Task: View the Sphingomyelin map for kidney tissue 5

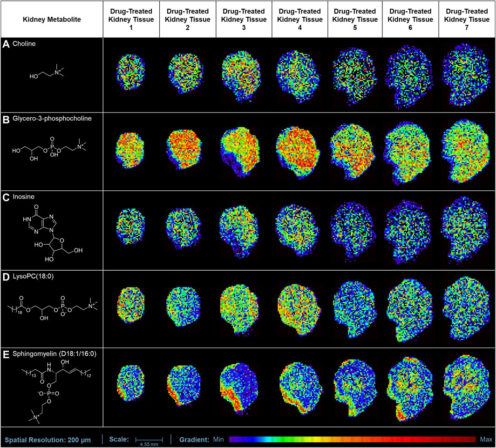Action: (356, 388)
